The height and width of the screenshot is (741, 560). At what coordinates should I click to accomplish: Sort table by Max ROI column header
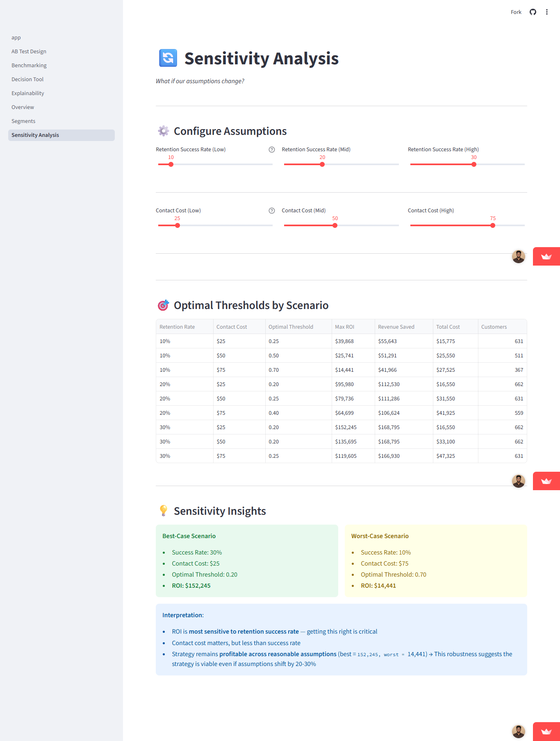tap(353, 327)
